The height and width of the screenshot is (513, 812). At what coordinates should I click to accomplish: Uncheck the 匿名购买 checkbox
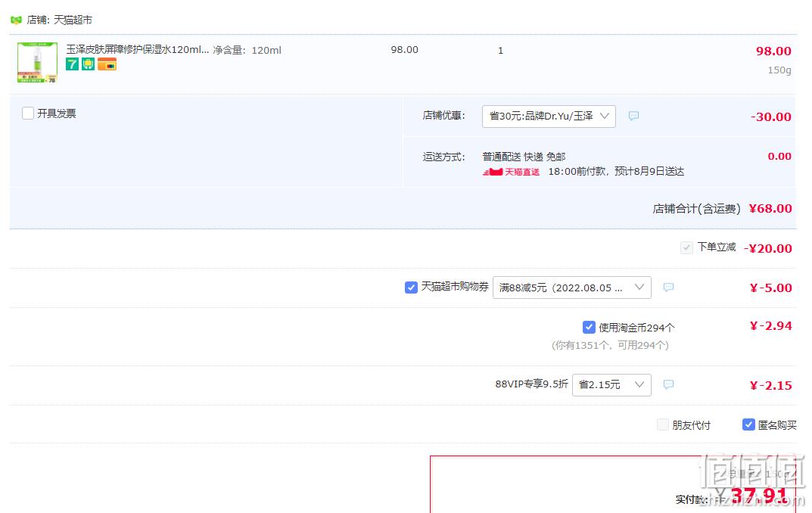point(748,425)
